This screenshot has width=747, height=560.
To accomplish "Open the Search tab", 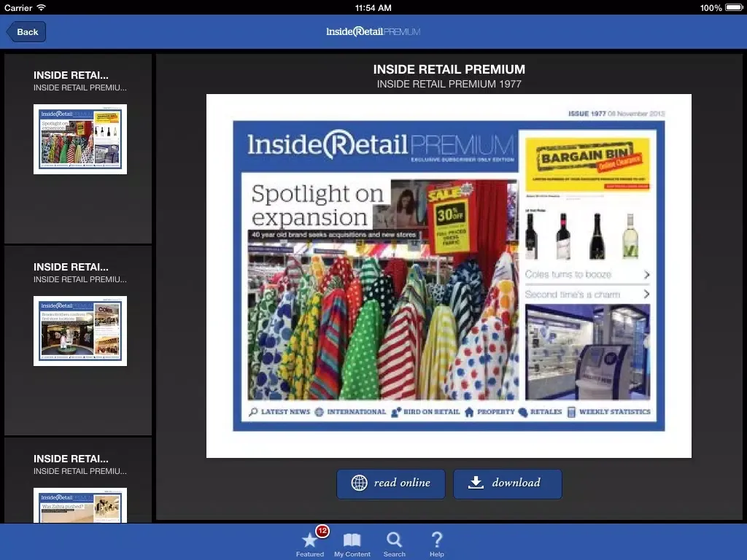I will pos(395,544).
